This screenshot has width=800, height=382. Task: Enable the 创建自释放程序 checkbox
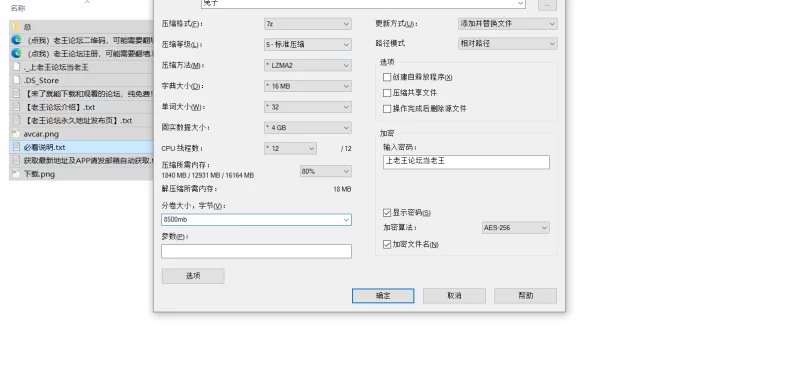tap(387, 77)
